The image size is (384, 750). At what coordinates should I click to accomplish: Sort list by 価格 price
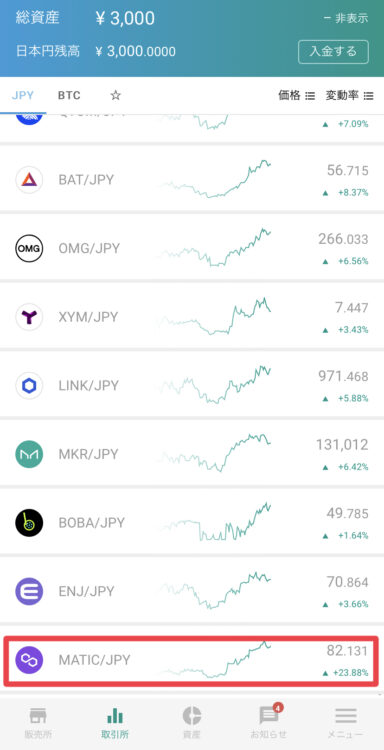tap(296, 95)
